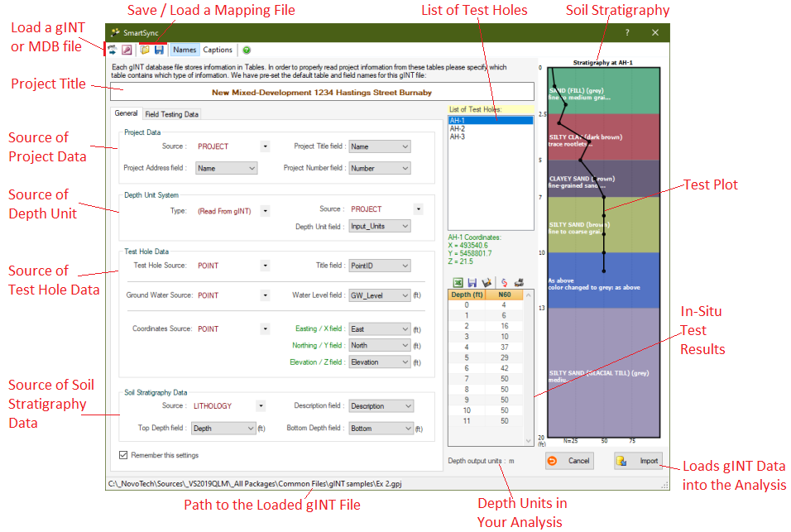Open the Depth Unit Type dropdown arrow
Image resolution: width=791 pixels, height=532 pixels.
(266, 211)
